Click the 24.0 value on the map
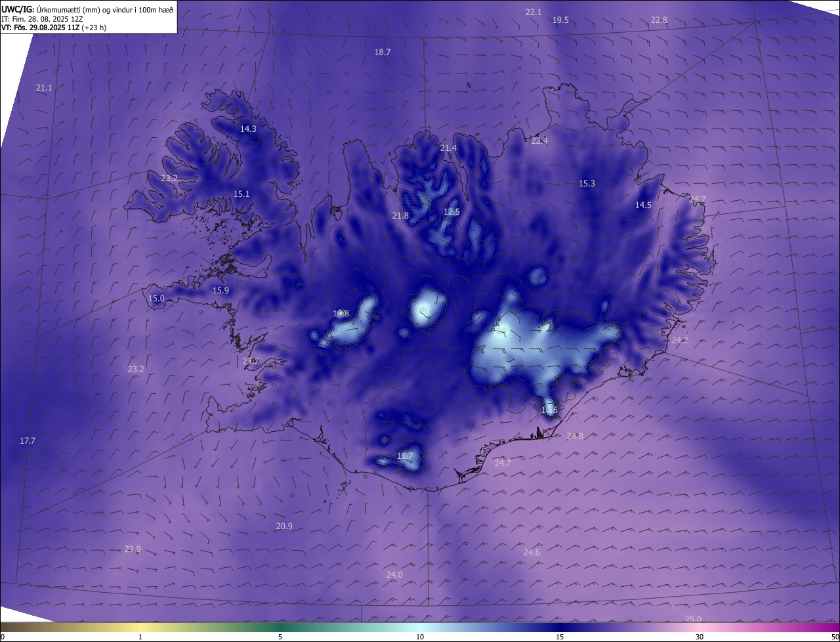 pos(394,575)
